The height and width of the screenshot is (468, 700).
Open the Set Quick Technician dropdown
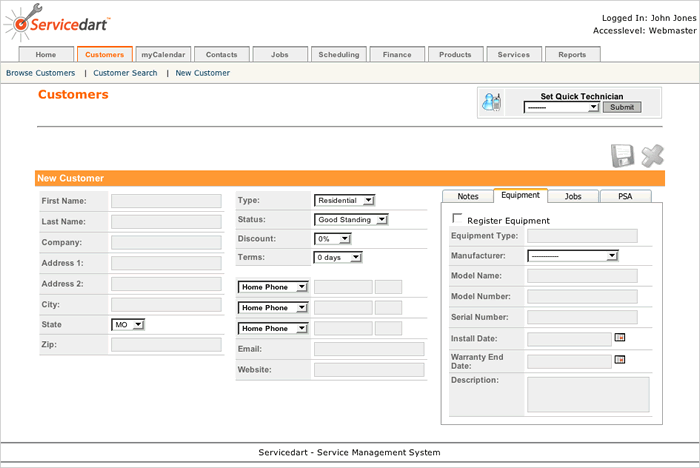(561, 107)
